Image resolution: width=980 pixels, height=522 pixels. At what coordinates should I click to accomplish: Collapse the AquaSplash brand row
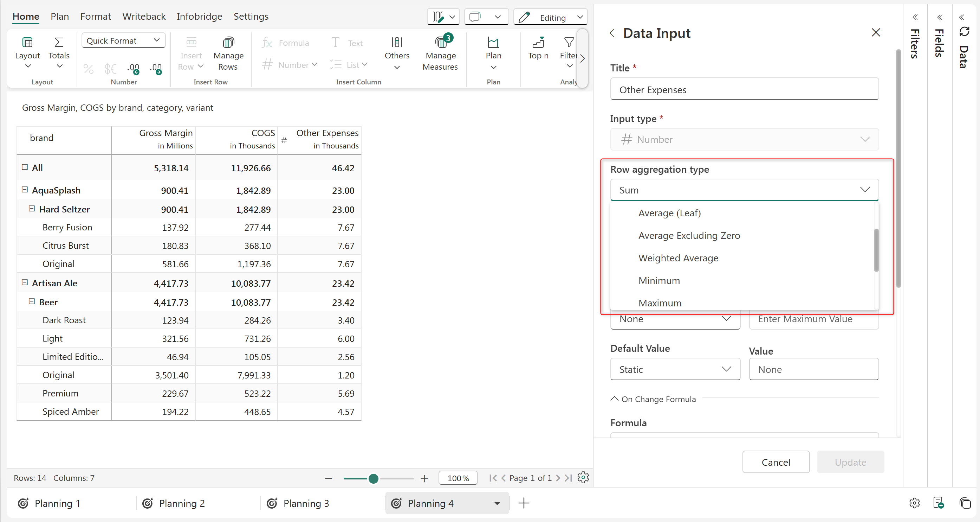click(x=25, y=190)
